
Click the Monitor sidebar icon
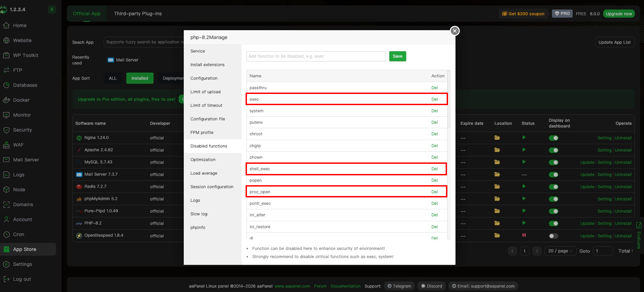click(x=6, y=115)
